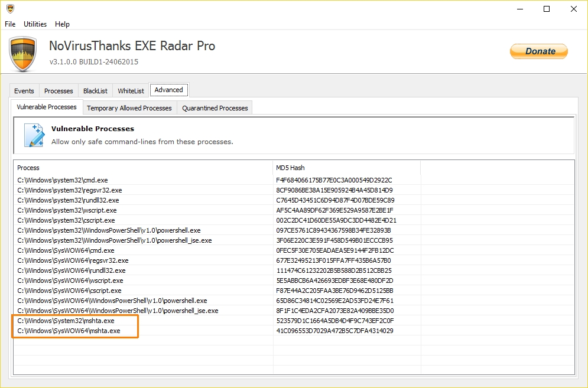Click hash 677E32495213F015FFA7FF435B6A57B0
Viewport: 588px width, 388px height.
point(333,260)
